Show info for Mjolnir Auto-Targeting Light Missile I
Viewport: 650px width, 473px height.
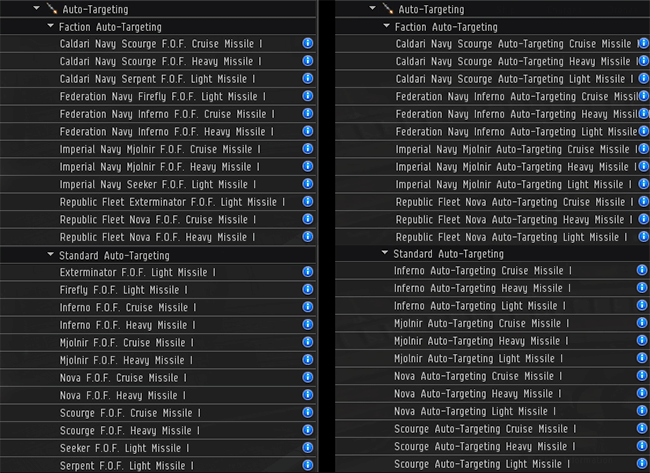pyautogui.click(x=642, y=358)
